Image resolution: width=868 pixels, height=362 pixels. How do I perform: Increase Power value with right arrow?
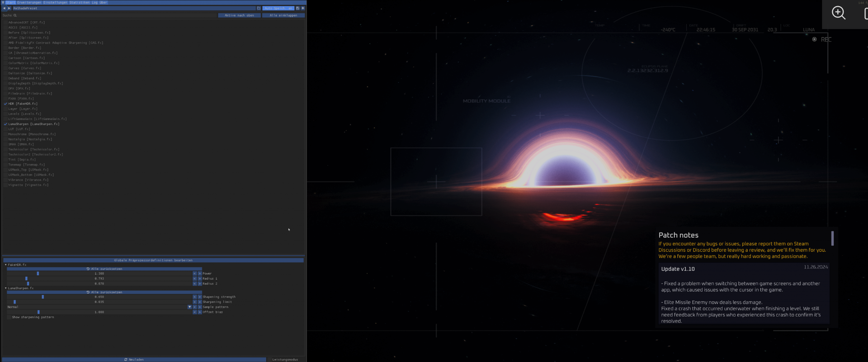[199, 273]
